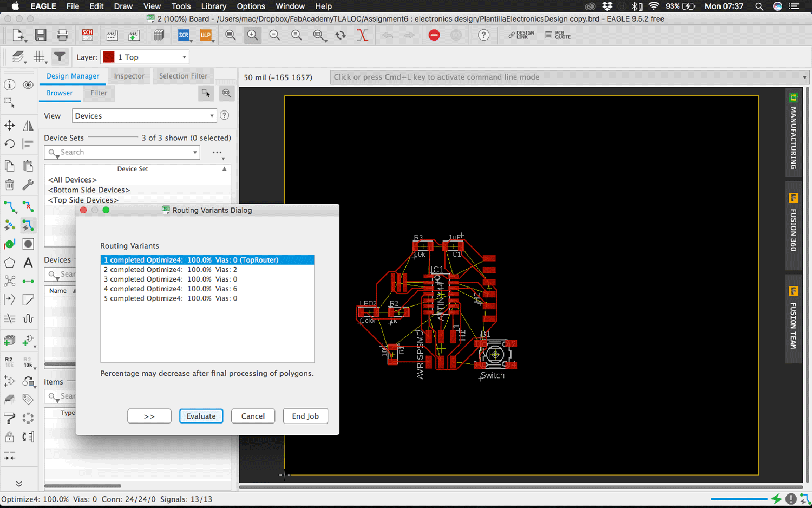Select routing variant 2 with Vias: 2
Viewport: 812px width, 508px height.
click(207, 270)
